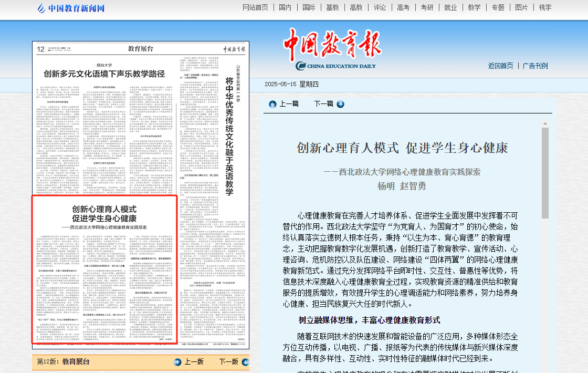Click the 下一版 text link
Screen dimensions: 588x373
click(228, 362)
